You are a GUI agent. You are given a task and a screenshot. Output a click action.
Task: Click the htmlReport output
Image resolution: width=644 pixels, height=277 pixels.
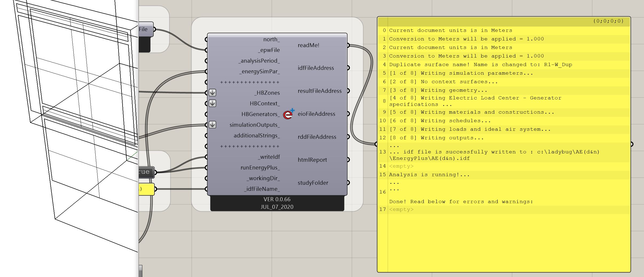point(312,160)
